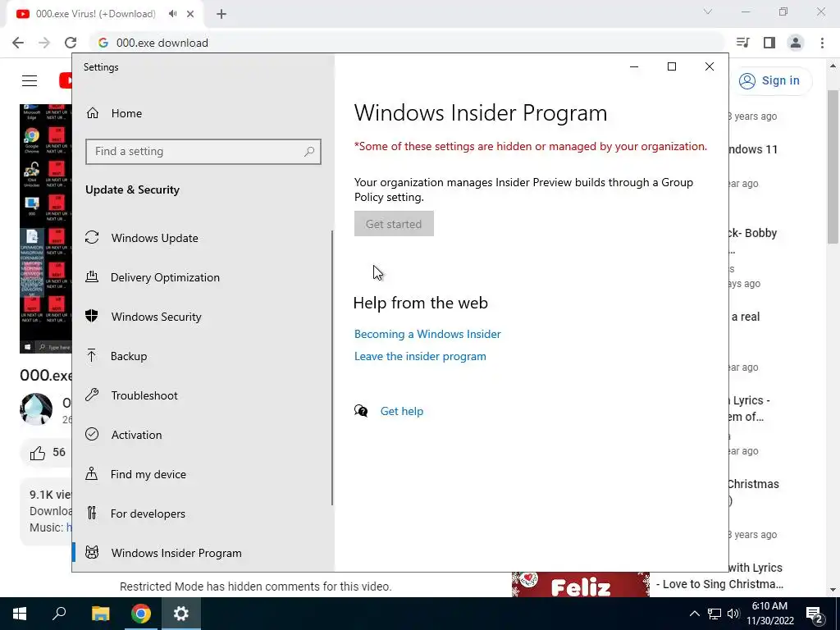The width and height of the screenshot is (840, 630).
Task: Open File Explorer from the taskbar
Action: click(100, 614)
